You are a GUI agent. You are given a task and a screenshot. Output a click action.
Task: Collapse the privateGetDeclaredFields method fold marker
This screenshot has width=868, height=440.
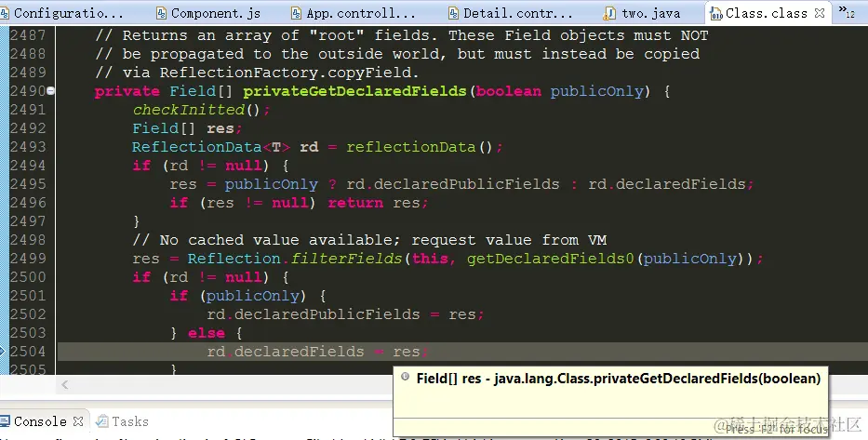[x=50, y=91]
